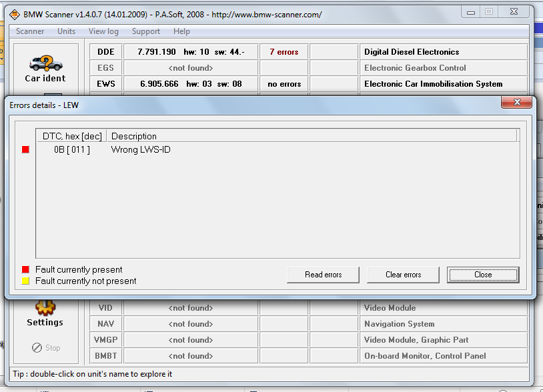
Task: Click the DDE unit name cell
Action: [x=106, y=52]
